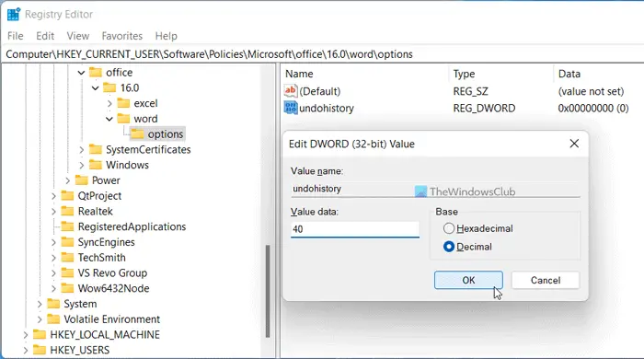Image resolution: width=644 pixels, height=359 pixels.
Task: Open the File menu
Action: click(16, 36)
